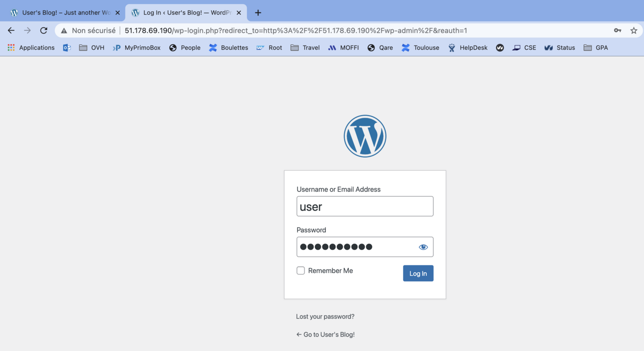Expand the GPA bookmarks folder
This screenshot has height=351, width=644.
tap(596, 47)
